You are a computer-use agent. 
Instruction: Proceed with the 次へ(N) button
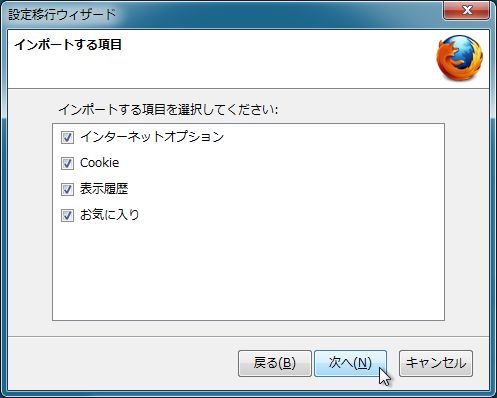click(x=350, y=363)
